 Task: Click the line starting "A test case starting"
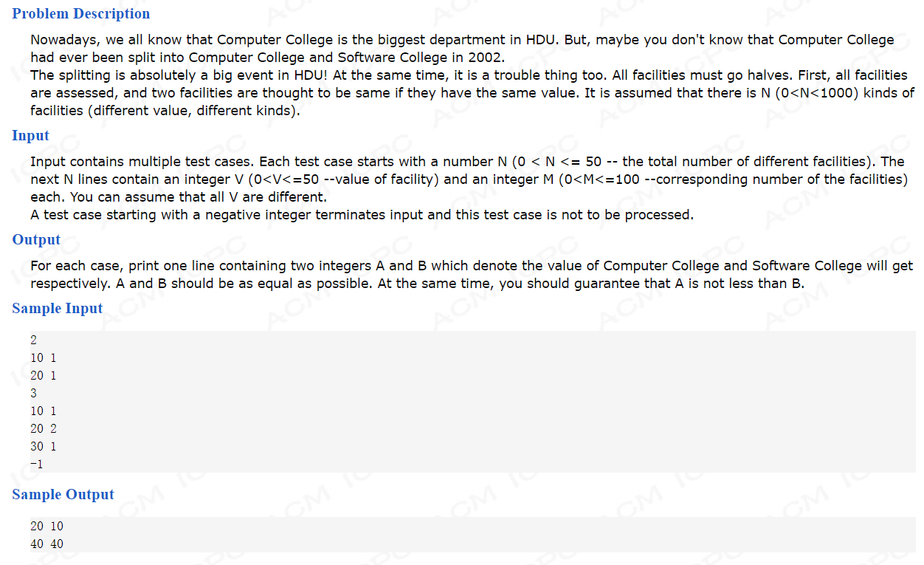coord(362,215)
